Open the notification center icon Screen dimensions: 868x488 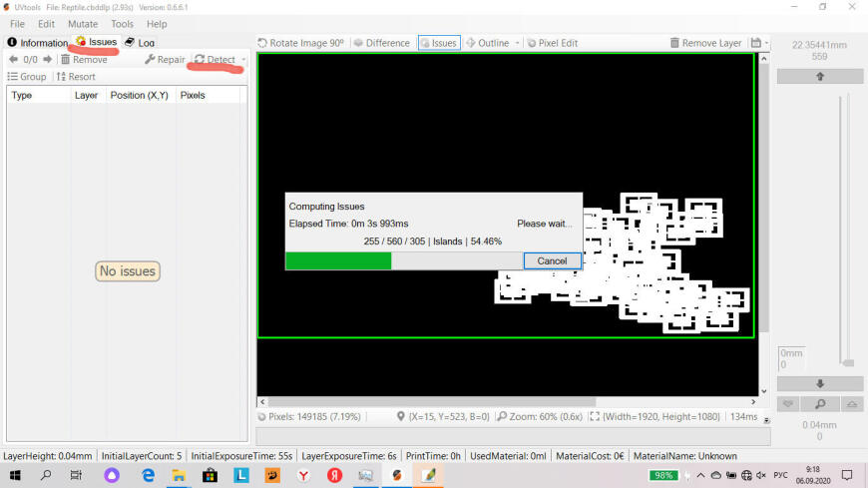click(847, 475)
